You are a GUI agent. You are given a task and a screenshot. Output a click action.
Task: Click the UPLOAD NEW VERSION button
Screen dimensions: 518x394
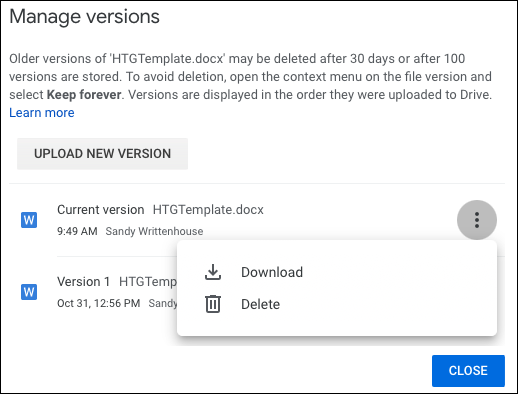point(102,154)
